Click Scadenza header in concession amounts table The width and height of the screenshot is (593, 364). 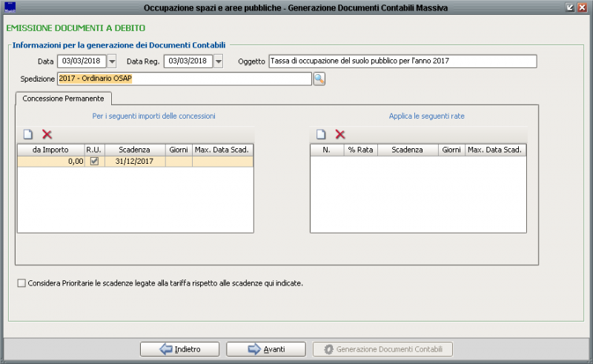click(x=135, y=150)
